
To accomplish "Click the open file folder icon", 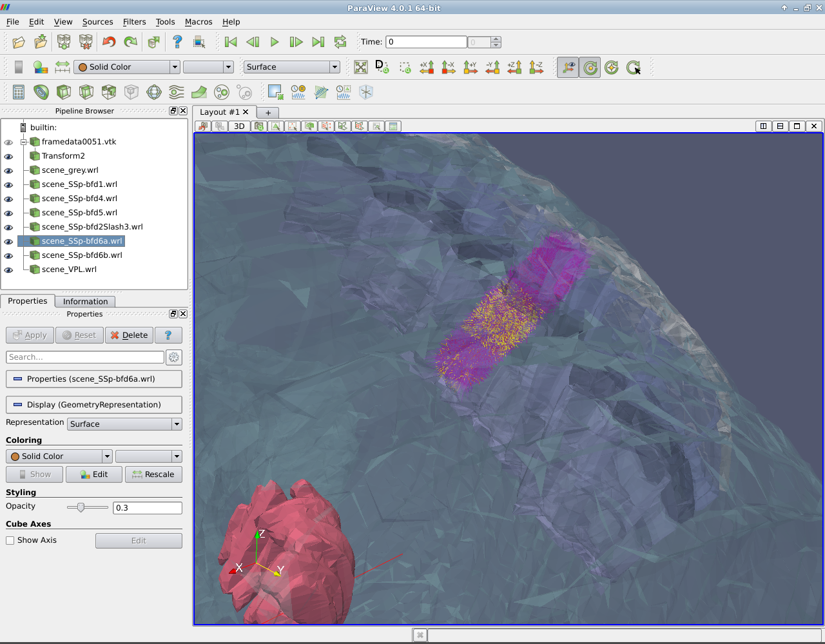I will tap(19, 42).
